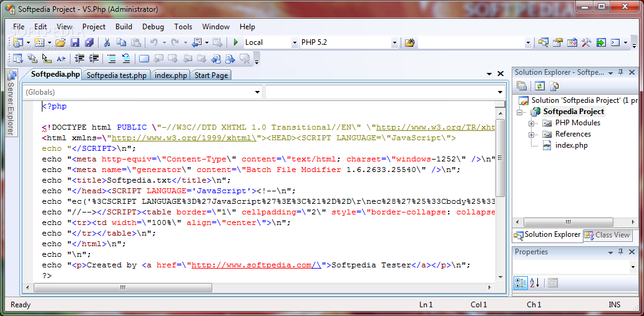
Task: Click the Display Parameter Info icon
Action: coord(32,59)
